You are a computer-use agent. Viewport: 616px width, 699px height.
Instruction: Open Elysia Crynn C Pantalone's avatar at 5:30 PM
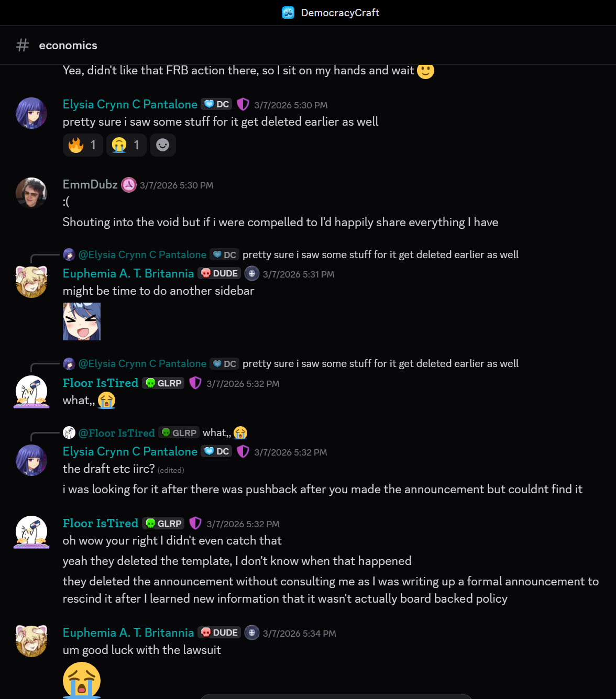point(31,113)
